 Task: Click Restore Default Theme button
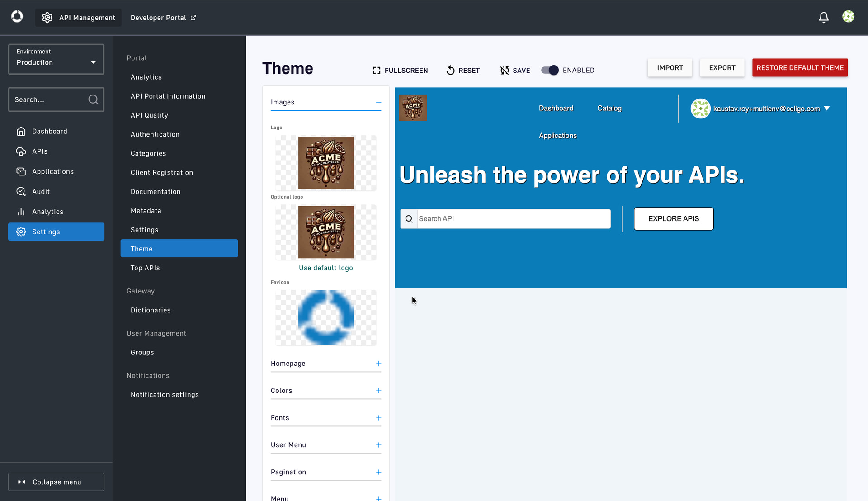pos(799,68)
